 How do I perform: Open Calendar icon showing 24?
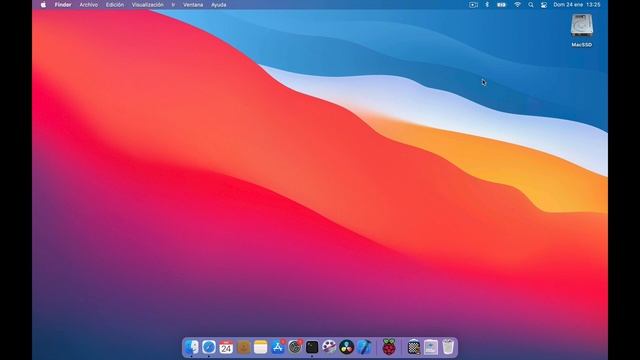click(226, 347)
